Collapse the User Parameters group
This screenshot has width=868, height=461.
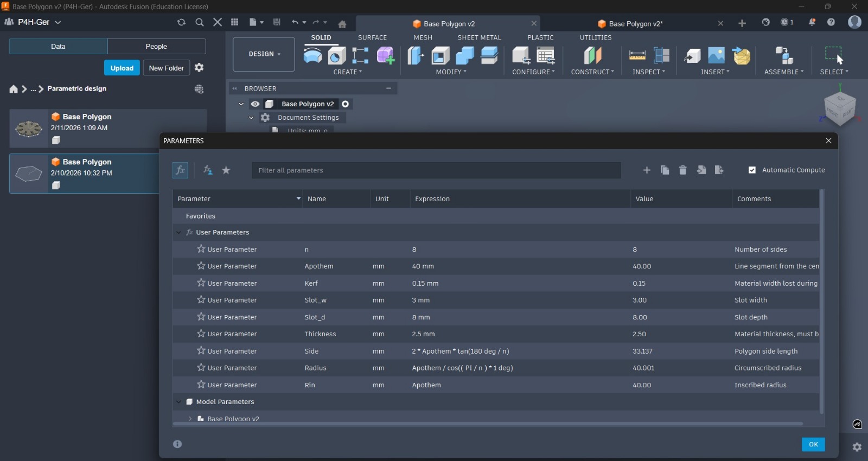tap(178, 233)
